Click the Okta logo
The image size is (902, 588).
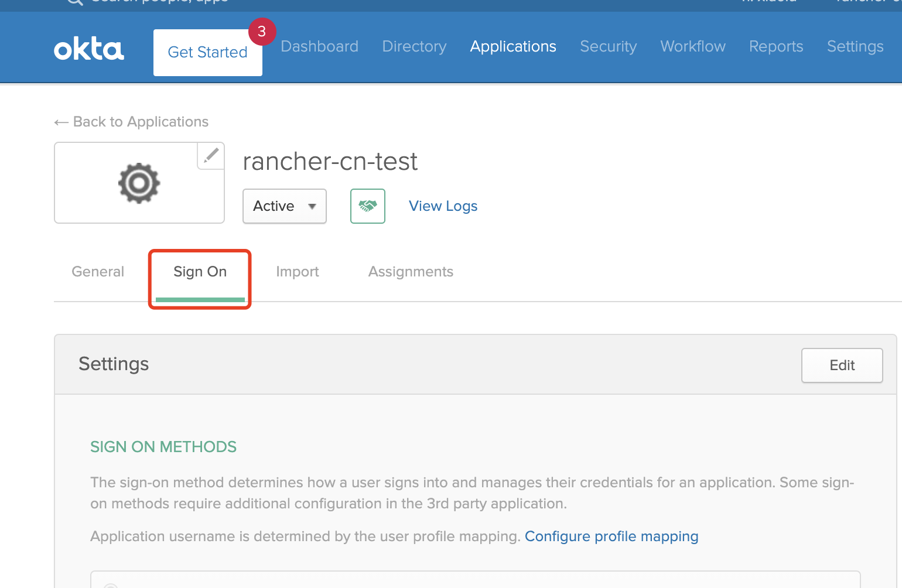pos(89,49)
